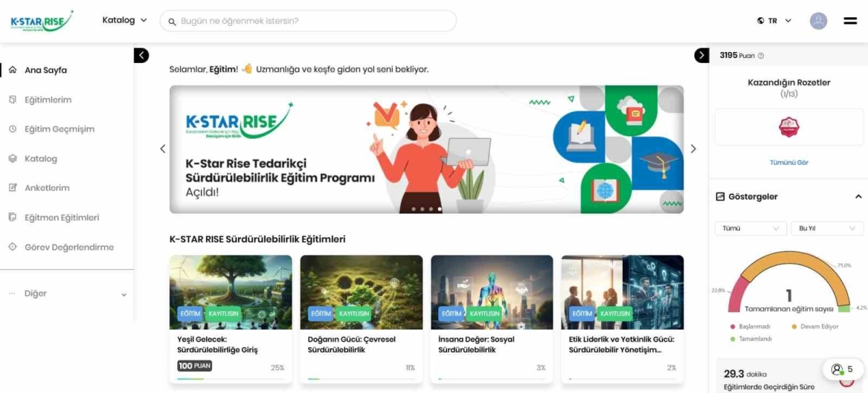
Task: Toggle the Başlanmadı legend entry
Action: pyautogui.click(x=749, y=326)
